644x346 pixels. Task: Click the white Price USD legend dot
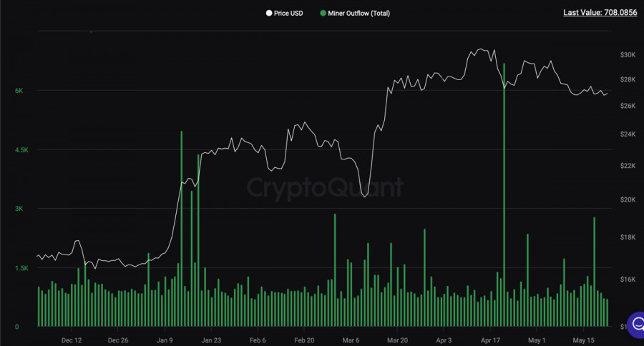pyautogui.click(x=269, y=13)
